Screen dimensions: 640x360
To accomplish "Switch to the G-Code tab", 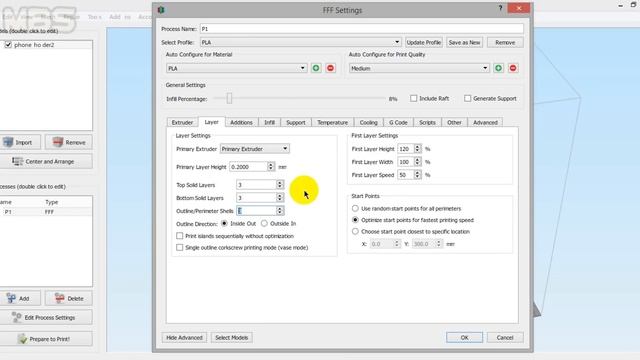I will (398, 122).
